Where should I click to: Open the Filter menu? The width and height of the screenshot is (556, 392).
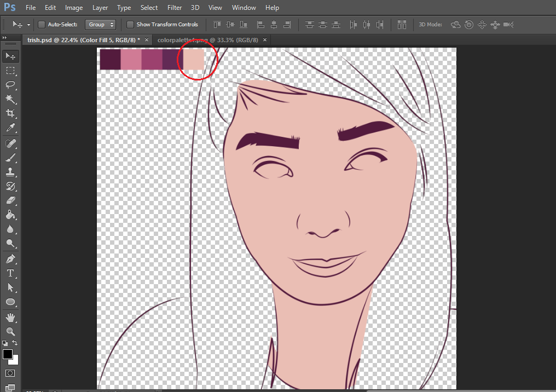click(x=175, y=8)
